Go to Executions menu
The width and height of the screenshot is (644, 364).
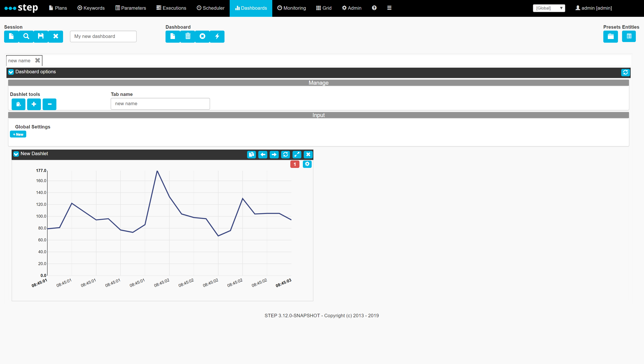click(171, 8)
